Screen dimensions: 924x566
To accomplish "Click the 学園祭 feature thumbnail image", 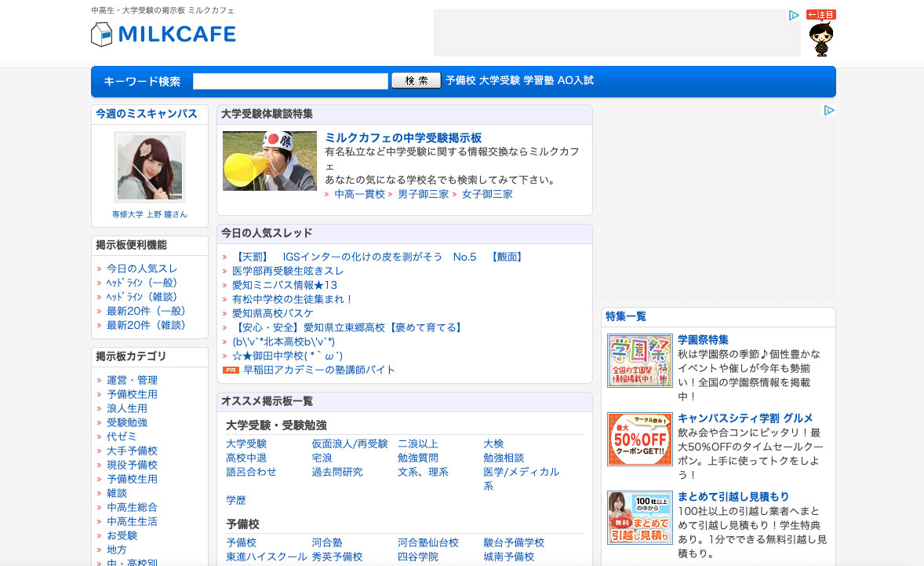I will point(640,361).
